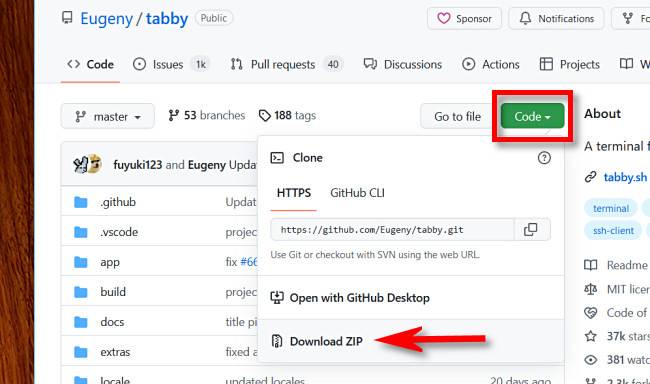The image size is (650, 384).
Task: Open the Issues tab
Action: (x=171, y=64)
